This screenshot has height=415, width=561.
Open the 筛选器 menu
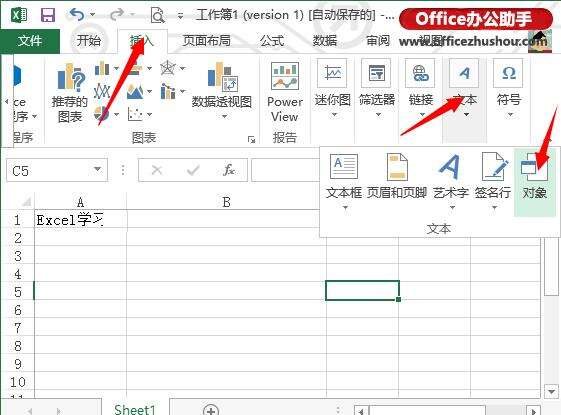[377, 89]
